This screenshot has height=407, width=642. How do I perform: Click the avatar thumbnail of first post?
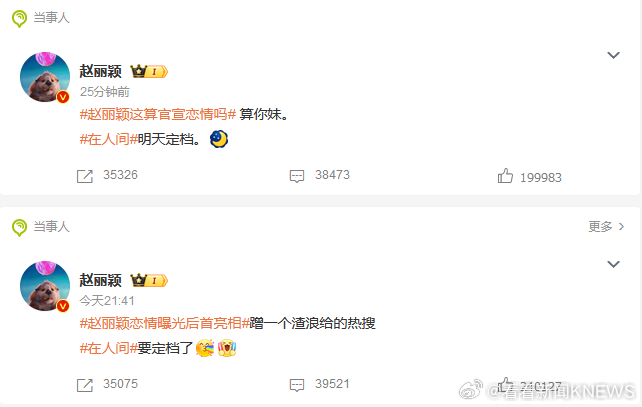tap(45, 77)
